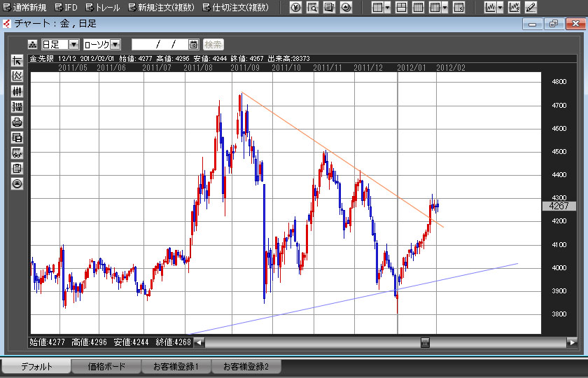The height and width of the screenshot is (378, 588).
Task: Open the トレール order menu item
Action: tap(102, 8)
